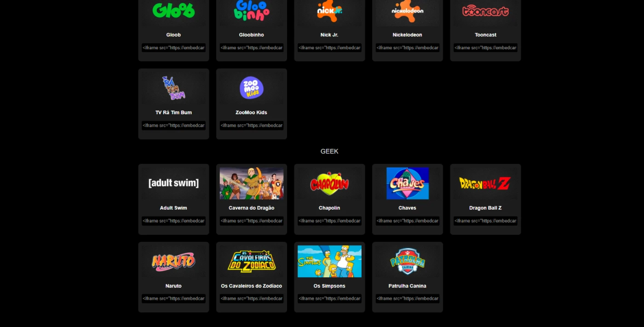Select the Chaves channel thumbnail

click(x=408, y=183)
